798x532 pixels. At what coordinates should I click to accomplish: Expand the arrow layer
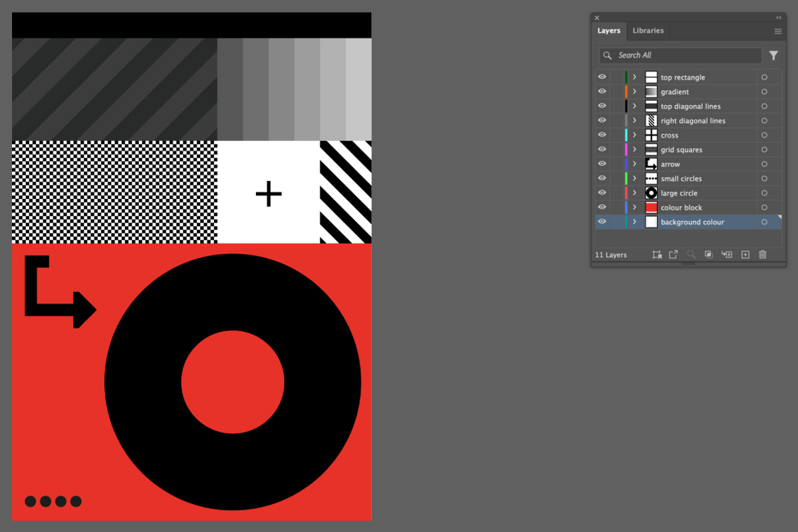point(634,164)
